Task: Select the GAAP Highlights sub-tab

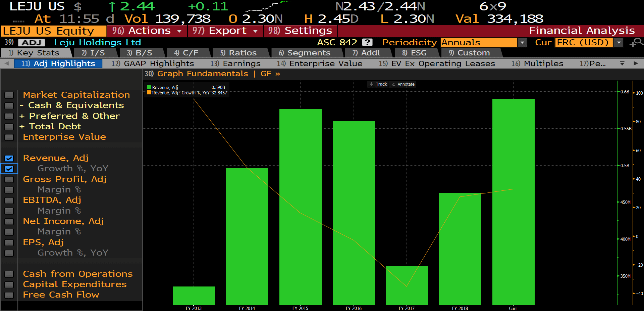Action: coord(153,63)
